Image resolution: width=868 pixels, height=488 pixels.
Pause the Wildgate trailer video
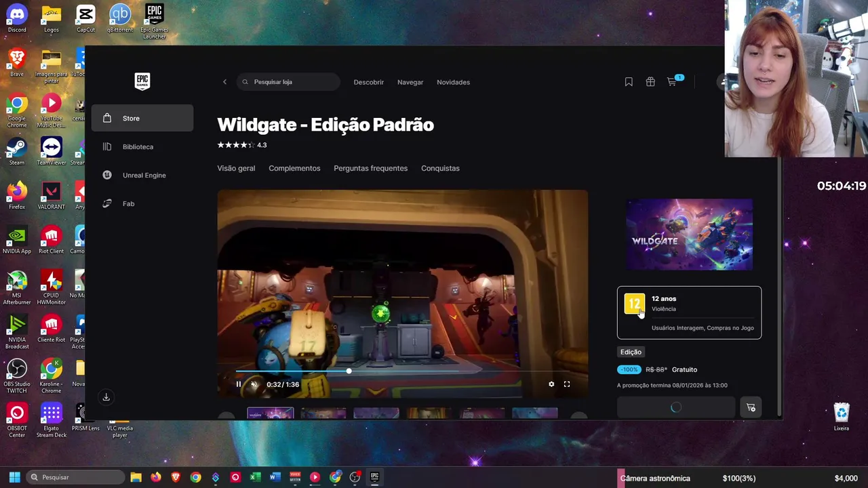point(239,384)
